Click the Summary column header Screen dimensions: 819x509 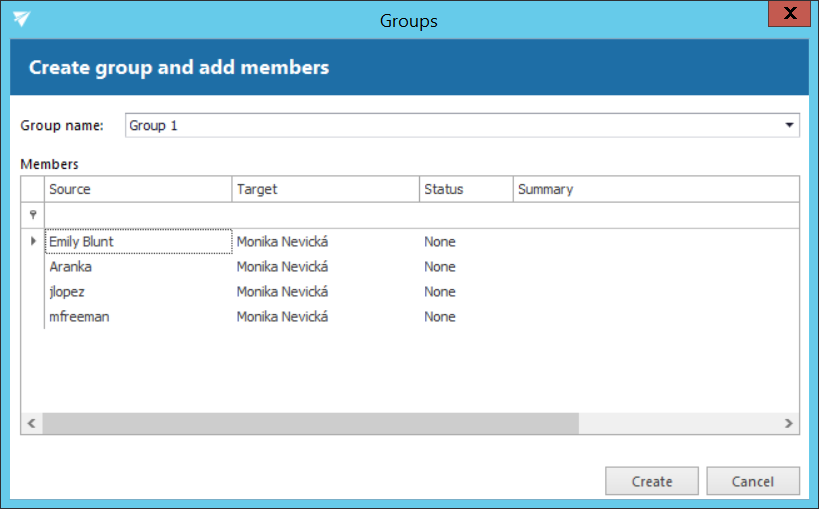coord(655,189)
